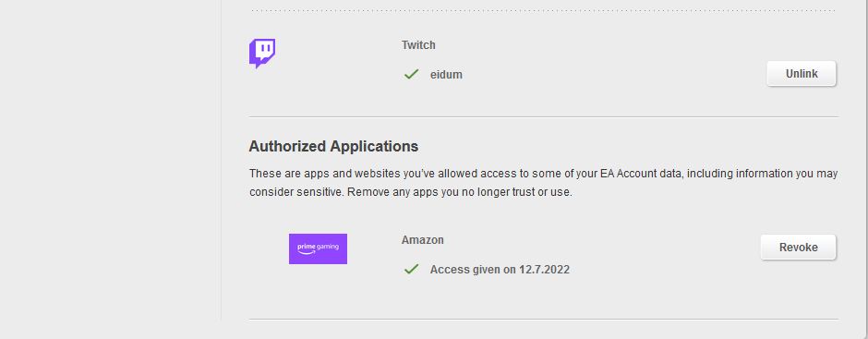Select the Amazon application name
Viewport: 868px width, 339px height.
coord(422,240)
